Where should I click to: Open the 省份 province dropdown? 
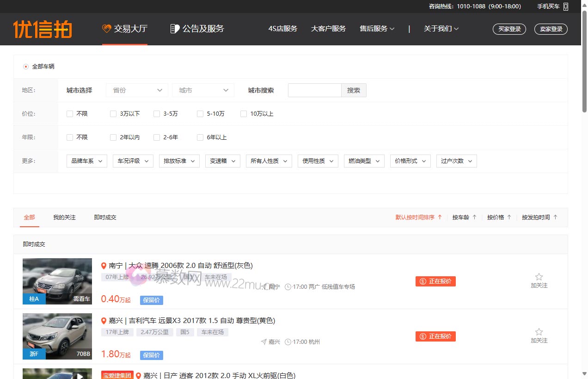tap(137, 90)
